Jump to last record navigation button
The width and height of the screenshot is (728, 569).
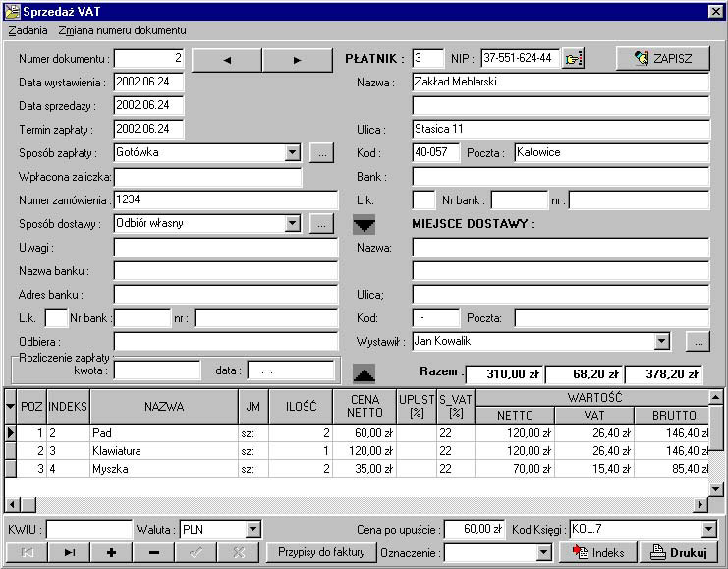[70, 552]
